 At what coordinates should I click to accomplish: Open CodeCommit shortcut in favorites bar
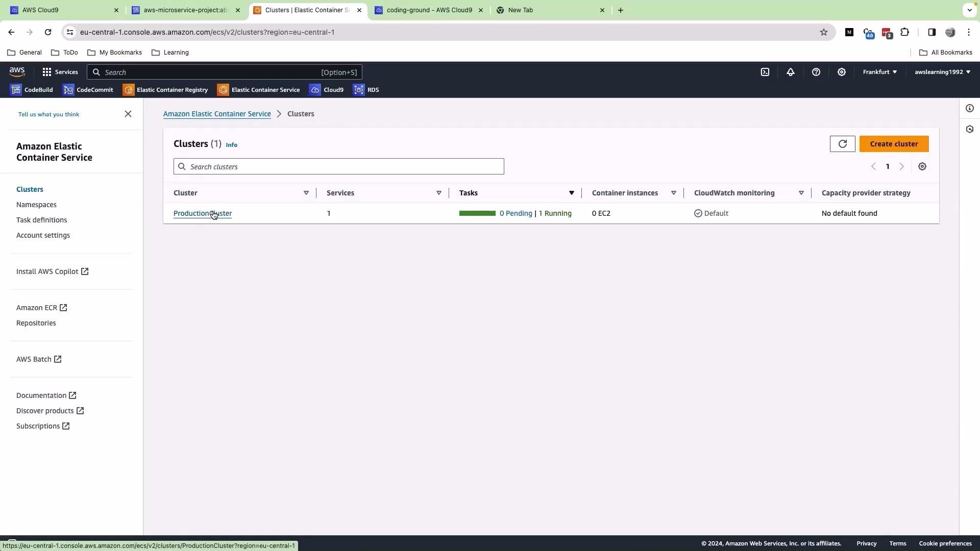(x=88, y=90)
